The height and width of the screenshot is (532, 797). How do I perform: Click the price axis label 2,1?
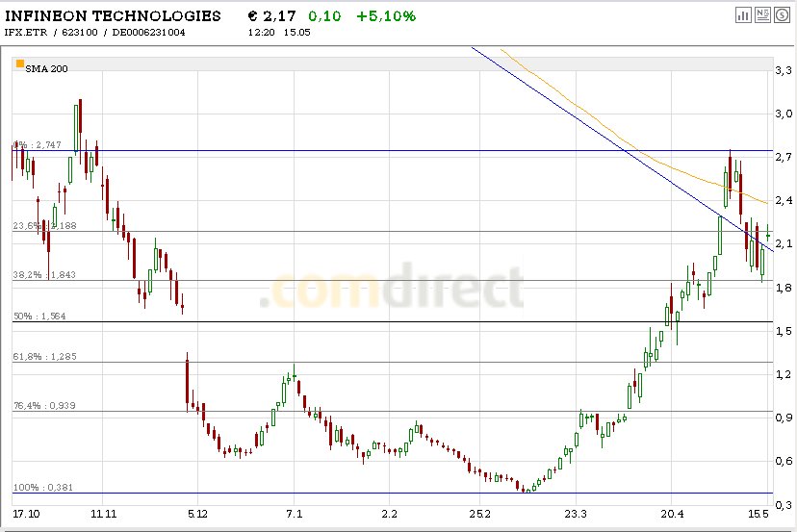tap(784, 244)
